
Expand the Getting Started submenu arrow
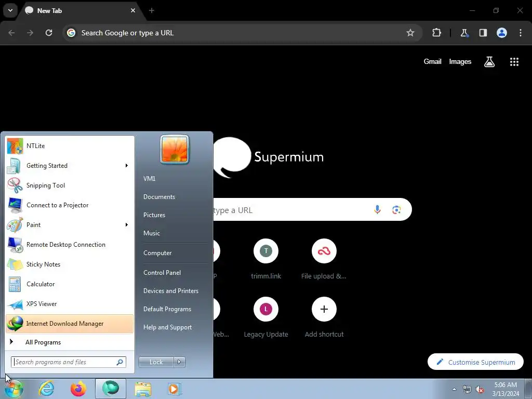point(127,166)
